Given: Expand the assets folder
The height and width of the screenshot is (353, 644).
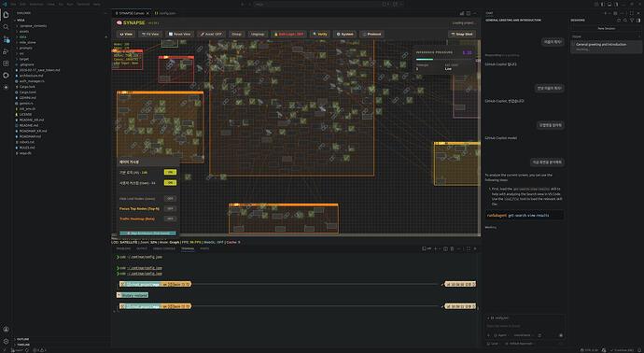Looking at the screenshot, I should pyautogui.click(x=24, y=31).
